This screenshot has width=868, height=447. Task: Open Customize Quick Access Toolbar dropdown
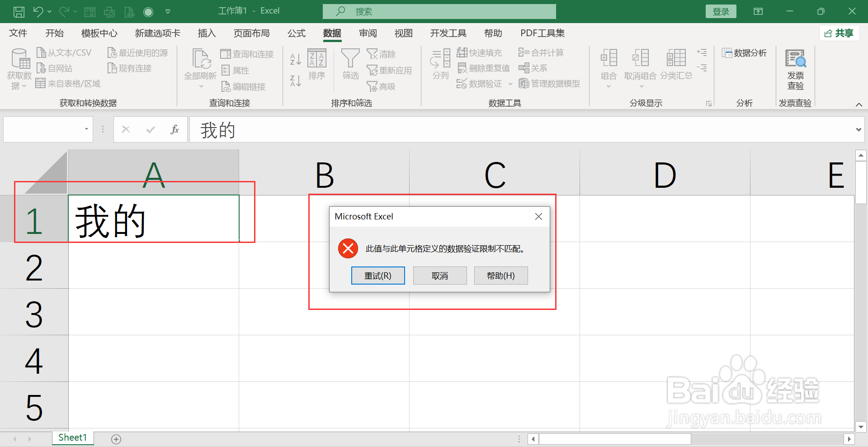pyautogui.click(x=168, y=12)
